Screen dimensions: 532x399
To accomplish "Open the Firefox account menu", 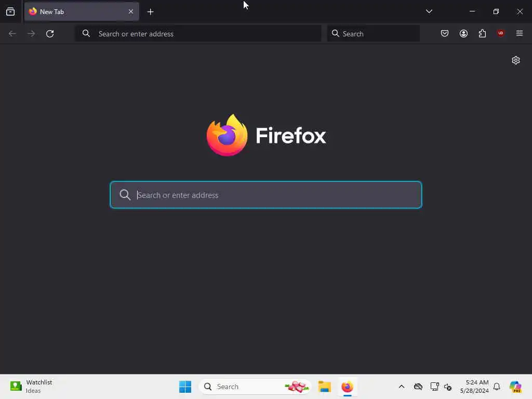I will tap(463, 33).
